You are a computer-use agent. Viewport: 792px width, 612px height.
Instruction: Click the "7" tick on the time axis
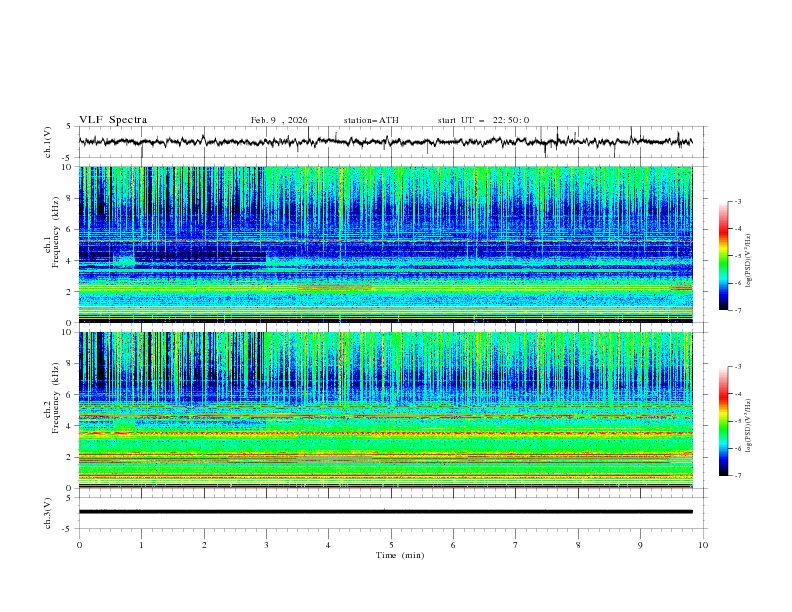click(x=516, y=545)
